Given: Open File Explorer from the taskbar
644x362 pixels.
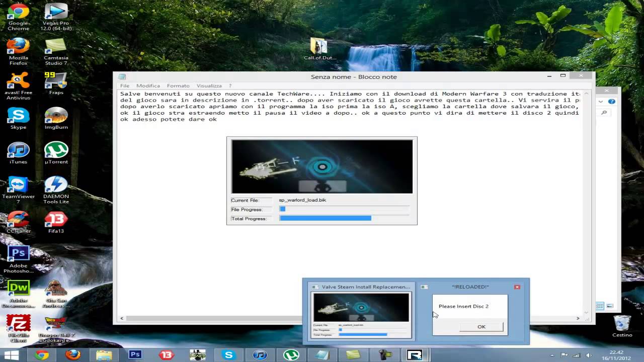Looking at the screenshot, I should 104,355.
